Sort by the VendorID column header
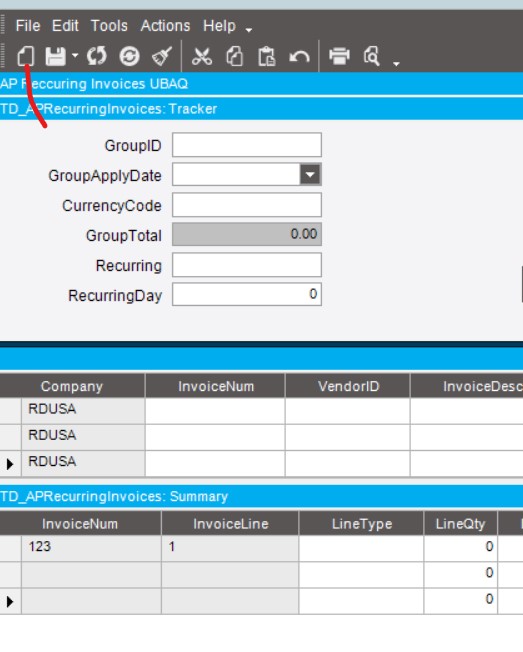The image size is (523, 652). (348, 386)
